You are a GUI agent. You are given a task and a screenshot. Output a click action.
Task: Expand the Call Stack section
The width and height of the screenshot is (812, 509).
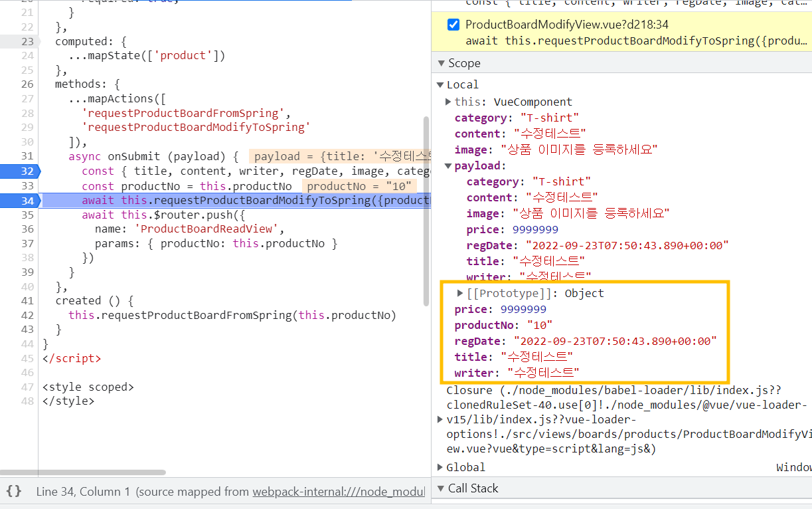(x=441, y=488)
